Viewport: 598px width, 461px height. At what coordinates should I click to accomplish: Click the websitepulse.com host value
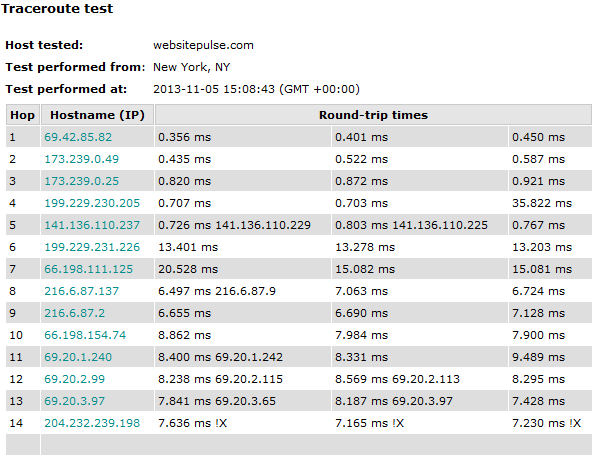[203, 45]
